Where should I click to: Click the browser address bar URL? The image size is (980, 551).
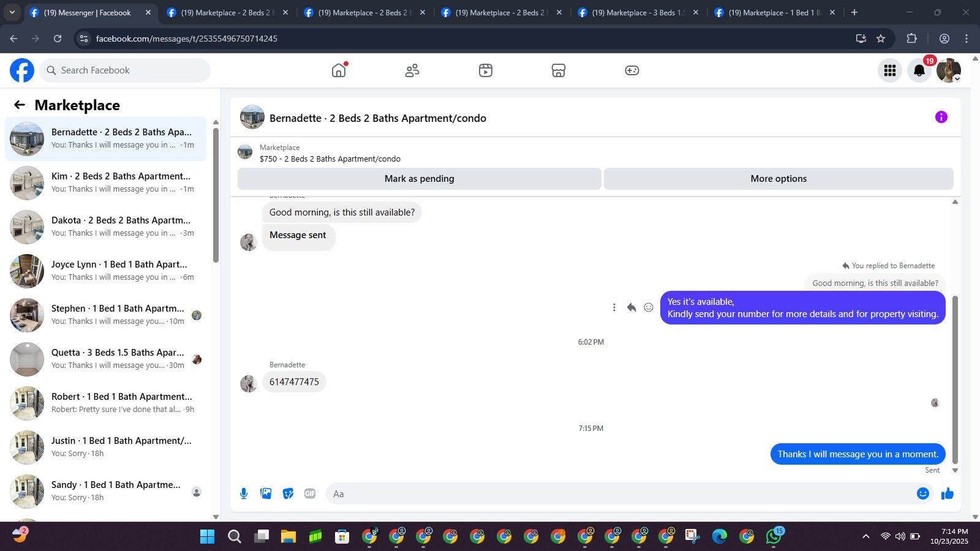click(x=187, y=39)
